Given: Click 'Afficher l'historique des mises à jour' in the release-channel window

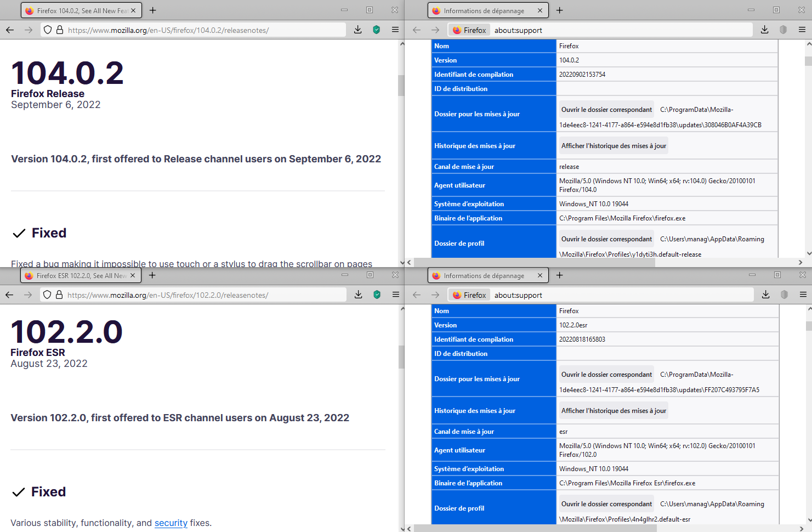Looking at the screenshot, I should click(614, 146).
